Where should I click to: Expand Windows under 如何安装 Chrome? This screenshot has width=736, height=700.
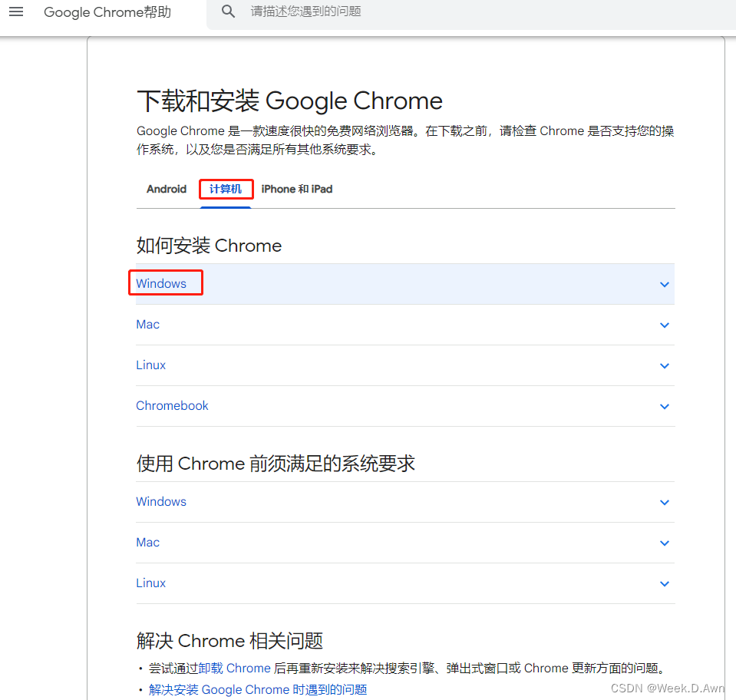pyautogui.click(x=405, y=284)
